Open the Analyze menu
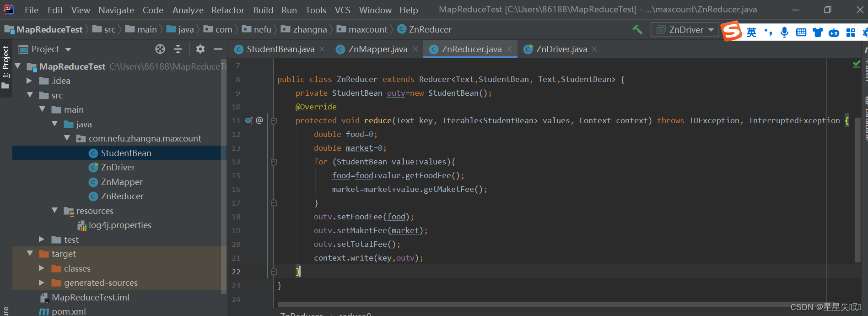This screenshot has height=316, width=868. pos(188,10)
